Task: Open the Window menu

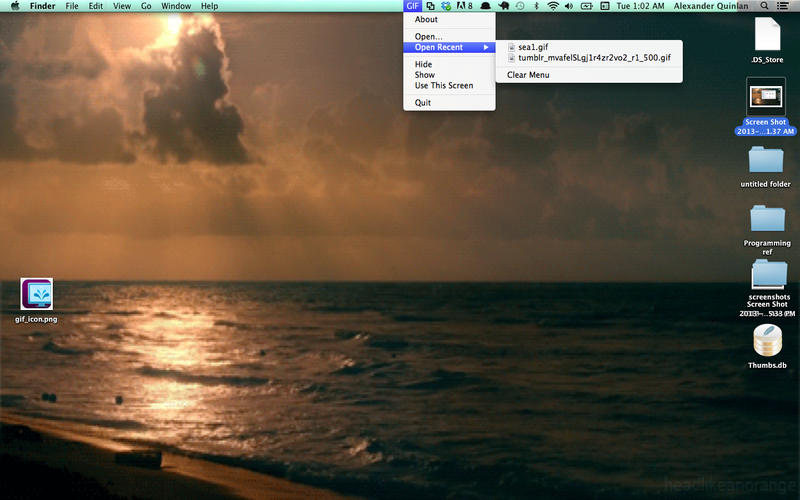Action: pos(176,6)
